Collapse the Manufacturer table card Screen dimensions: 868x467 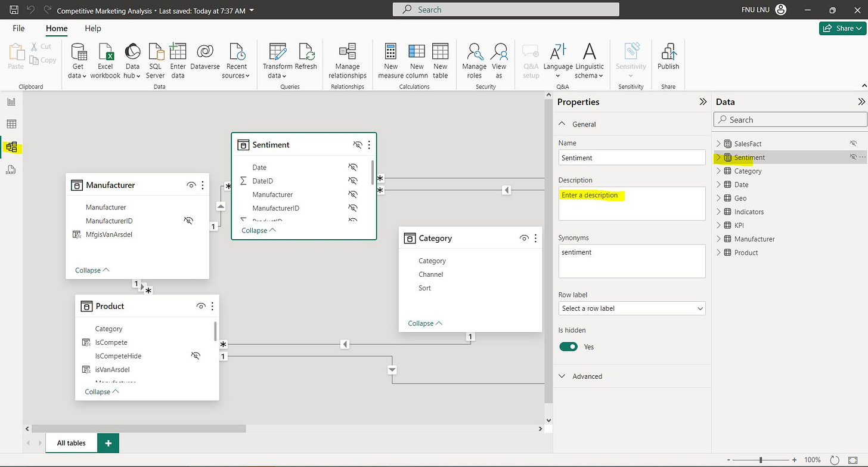pos(92,270)
